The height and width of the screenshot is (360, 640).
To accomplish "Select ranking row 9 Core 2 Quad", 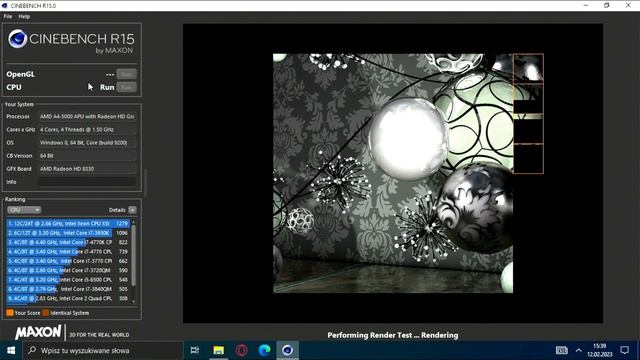I will pyautogui.click(x=68, y=299).
